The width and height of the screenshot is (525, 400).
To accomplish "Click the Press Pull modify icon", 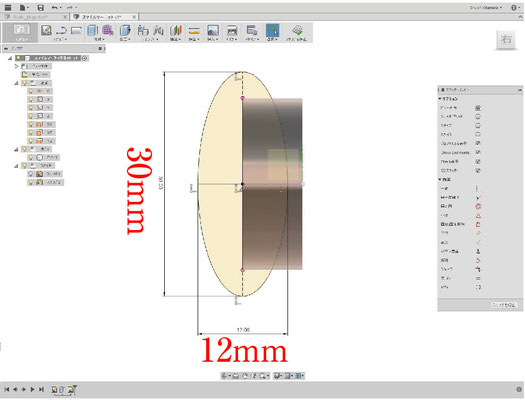I will pos(125,30).
